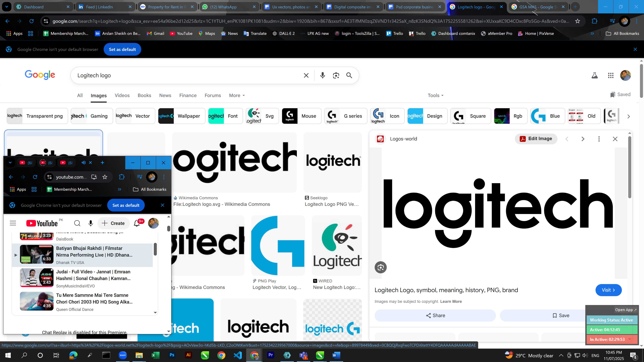The height and width of the screenshot is (362, 644).
Task: Open the Gmail bookmark
Action: coord(155,34)
